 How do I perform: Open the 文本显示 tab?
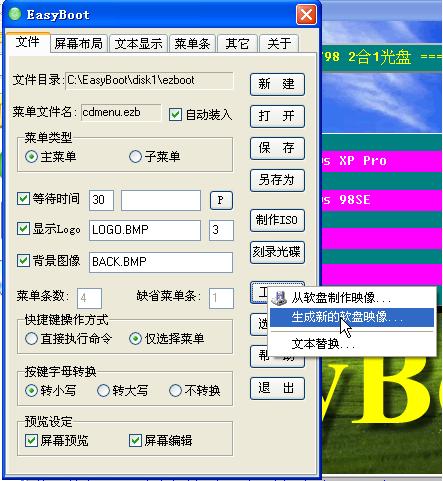coord(138,44)
